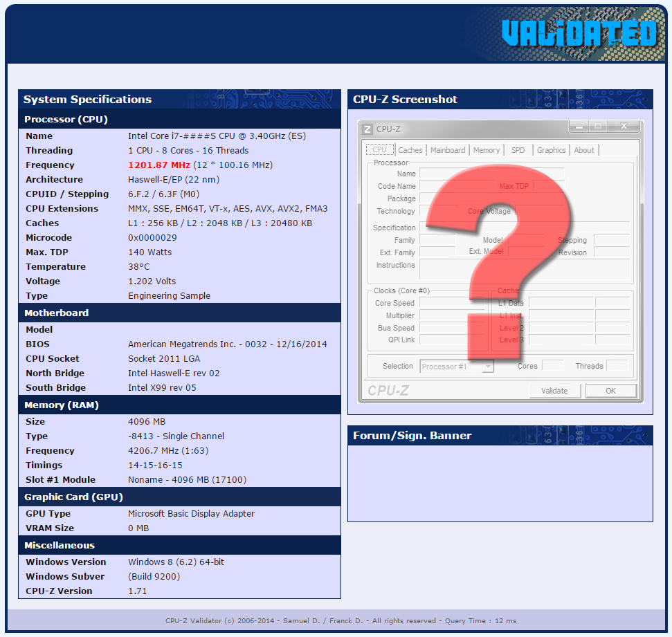
Task: Click the red question mark thumbnail
Action: pyautogui.click(x=500, y=261)
